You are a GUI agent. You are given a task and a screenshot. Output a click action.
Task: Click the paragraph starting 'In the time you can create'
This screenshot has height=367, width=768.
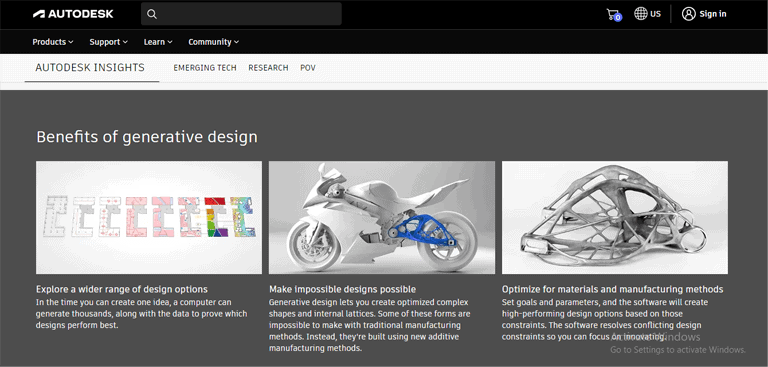[x=142, y=314]
